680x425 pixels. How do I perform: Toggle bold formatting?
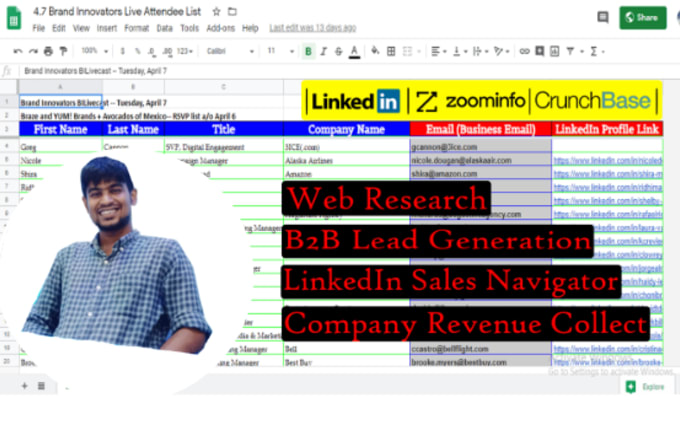pos(308,51)
